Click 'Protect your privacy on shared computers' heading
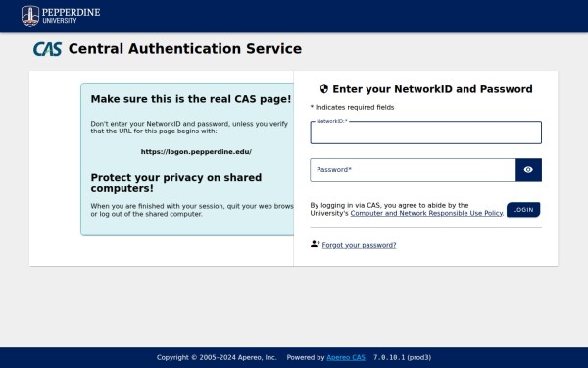Image resolution: width=588 pixels, height=368 pixels. 176,183
